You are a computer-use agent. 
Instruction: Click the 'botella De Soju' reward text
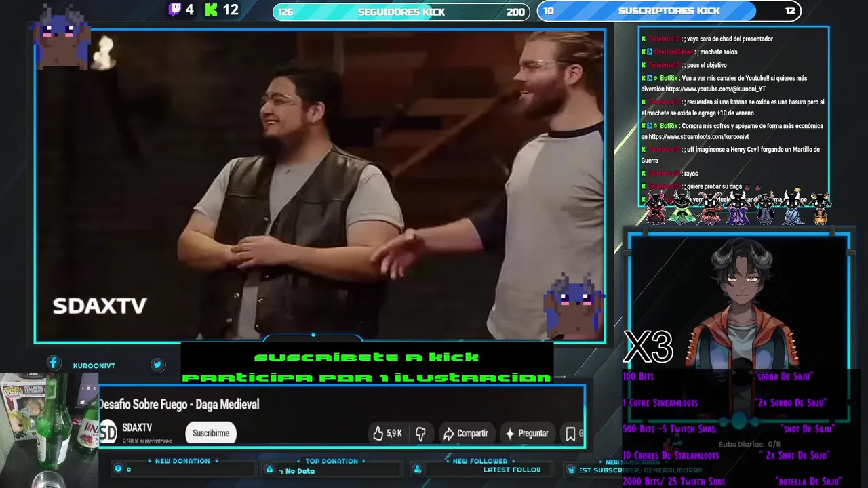807,481
